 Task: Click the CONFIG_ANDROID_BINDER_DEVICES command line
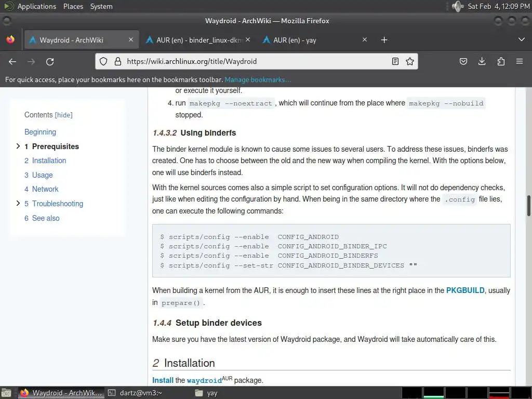tap(289, 265)
